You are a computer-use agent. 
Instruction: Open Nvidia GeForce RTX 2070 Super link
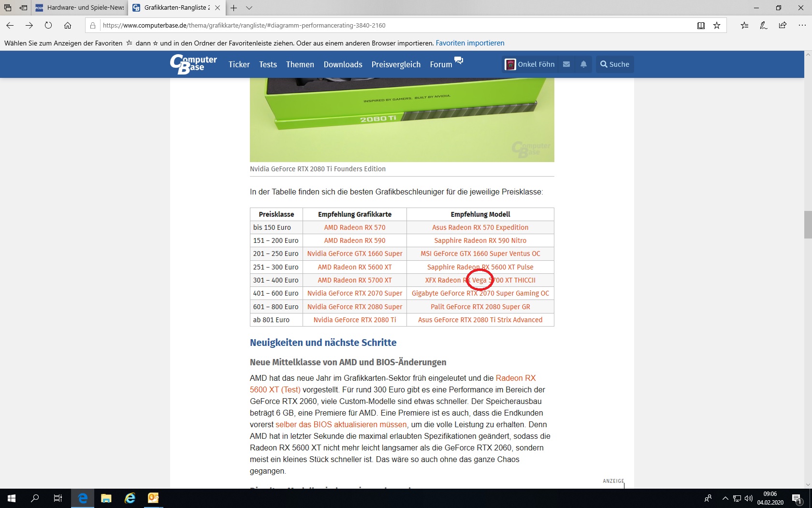355,293
